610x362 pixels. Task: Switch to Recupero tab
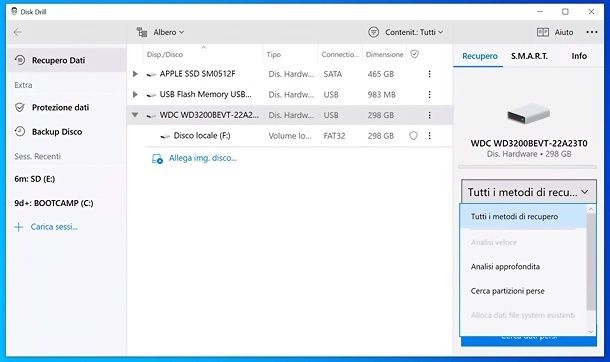tap(480, 56)
